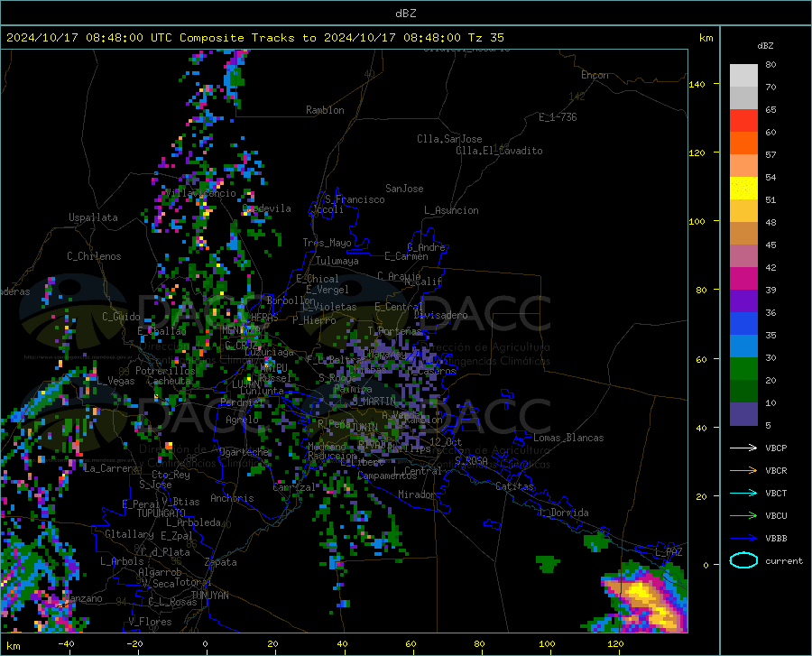
Task: Click the 'Ugarteche' place label
Action: pos(244,452)
